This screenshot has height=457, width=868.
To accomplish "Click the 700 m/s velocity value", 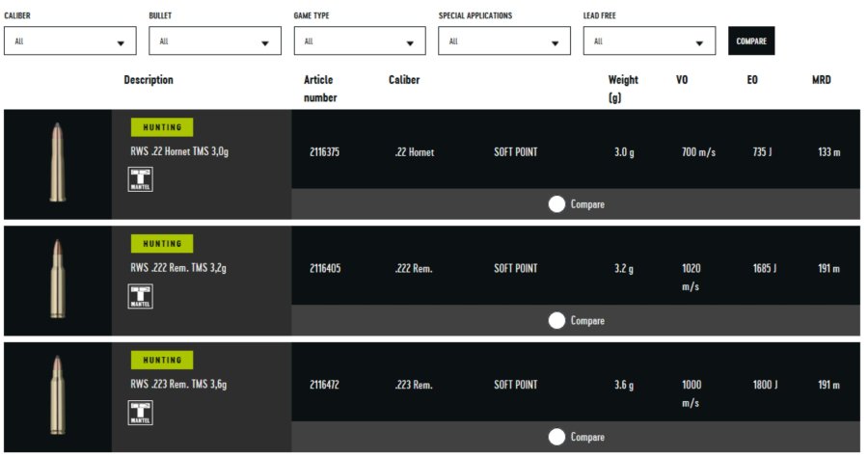I will click(698, 152).
